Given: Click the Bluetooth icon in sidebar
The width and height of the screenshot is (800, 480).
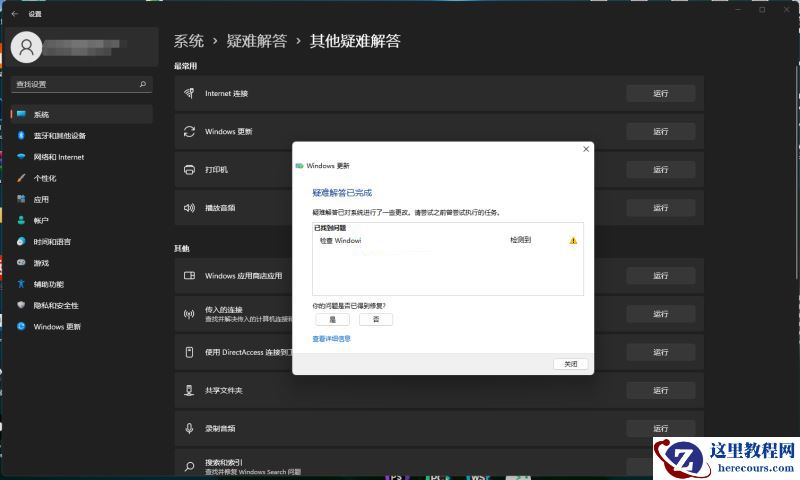Looking at the screenshot, I should click(x=21, y=135).
